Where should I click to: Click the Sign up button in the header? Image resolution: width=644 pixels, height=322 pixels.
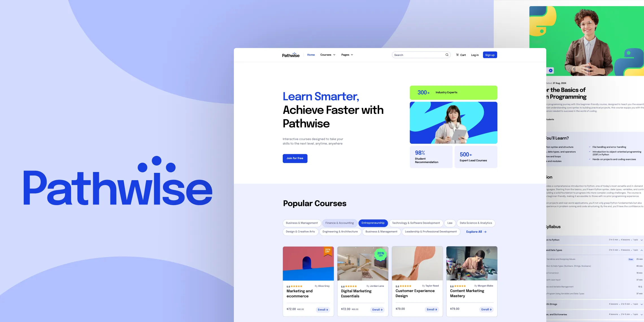pyautogui.click(x=489, y=55)
